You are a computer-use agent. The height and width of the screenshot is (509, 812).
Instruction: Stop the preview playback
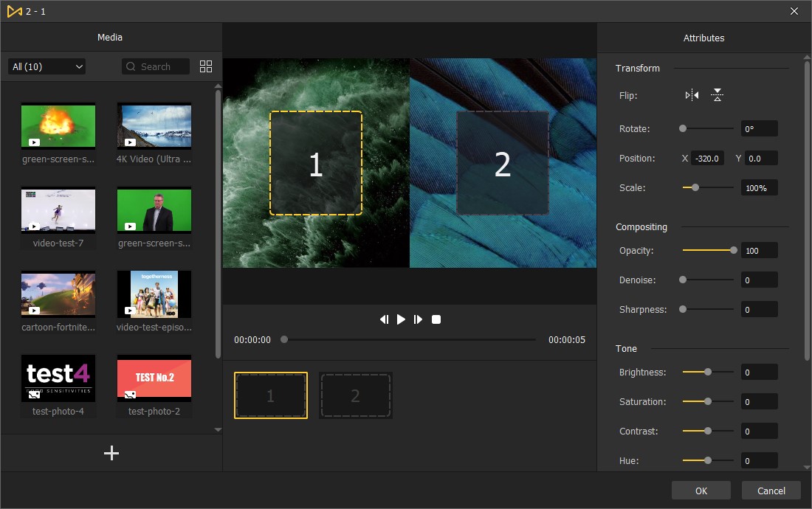(436, 319)
